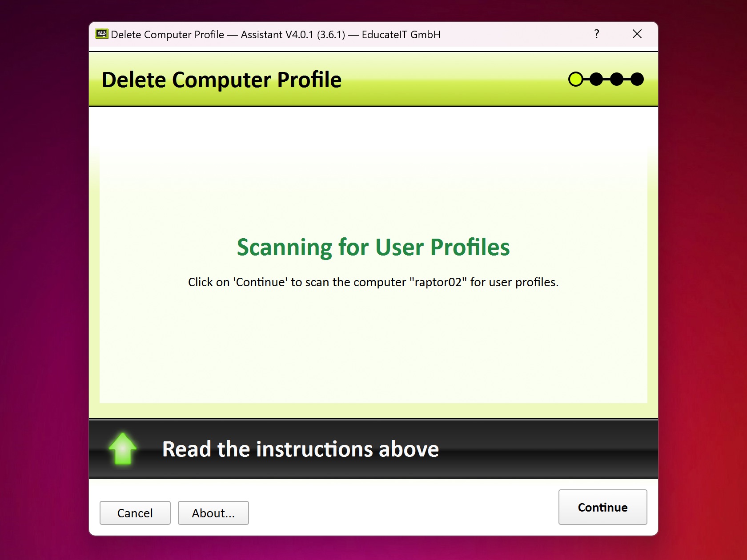The image size is (747, 560).
Task: Click the wizard progress indicator strip
Action: coord(606,79)
